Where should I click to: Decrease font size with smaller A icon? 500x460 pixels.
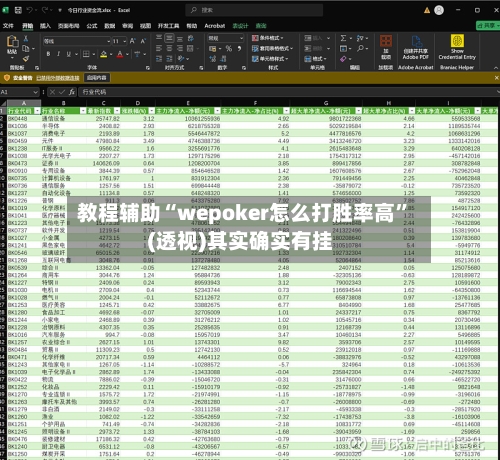click(143, 41)
